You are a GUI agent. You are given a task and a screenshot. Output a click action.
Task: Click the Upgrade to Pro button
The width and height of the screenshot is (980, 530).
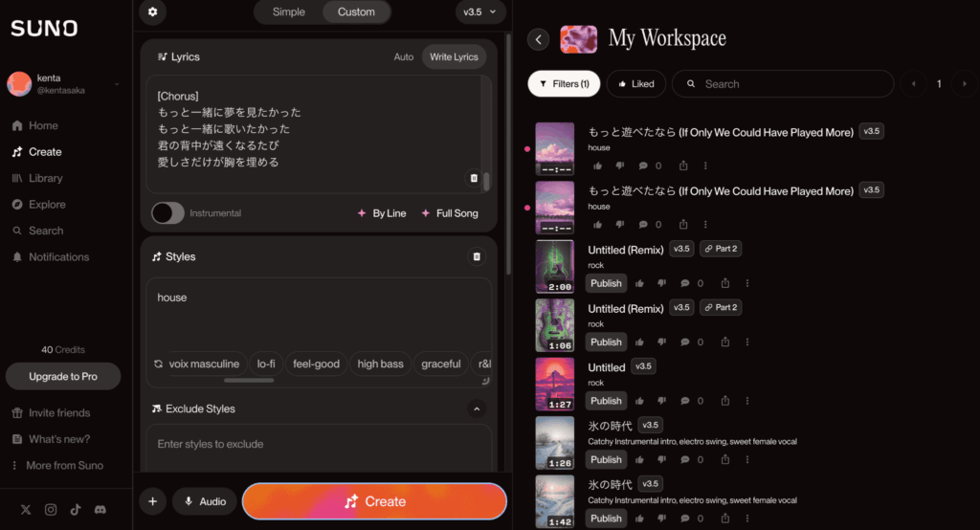click(x=63, y=376)
